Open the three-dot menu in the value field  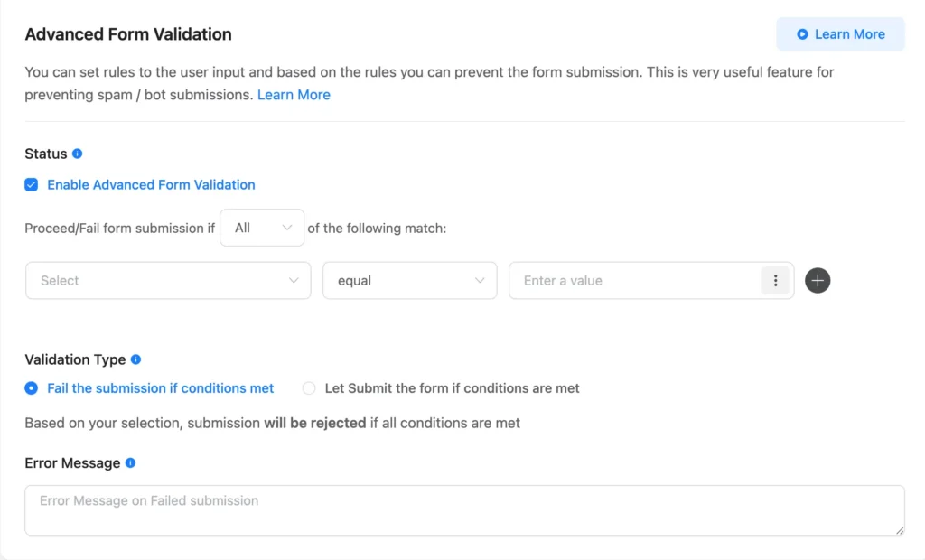(775, 280)
